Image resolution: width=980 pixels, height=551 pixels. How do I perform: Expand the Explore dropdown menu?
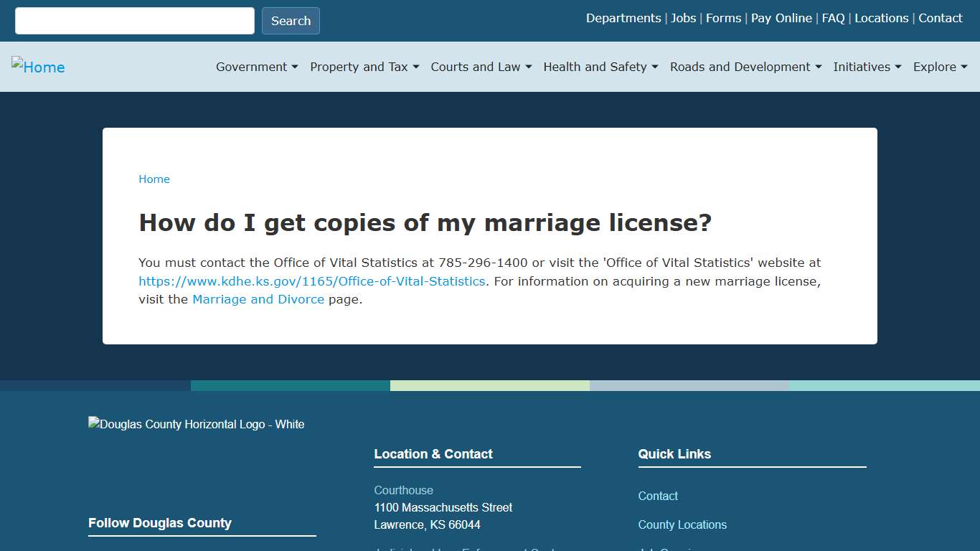[940, 67]
